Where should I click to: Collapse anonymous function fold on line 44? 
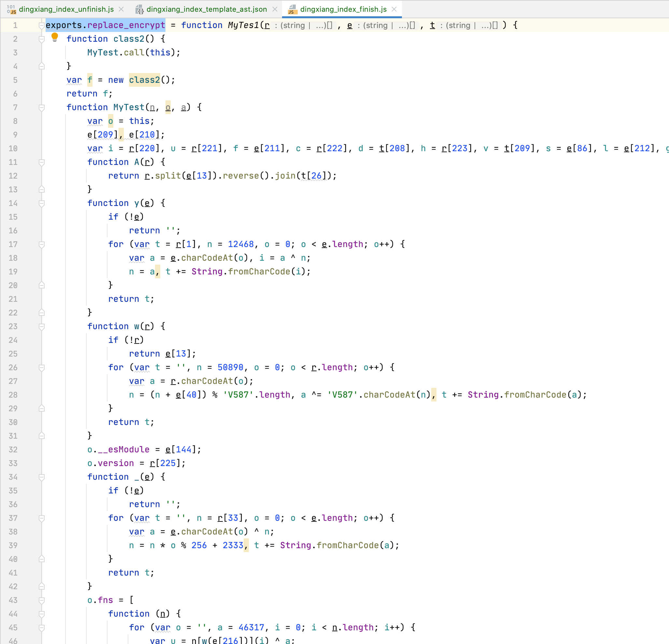click(x=42, y=614)
